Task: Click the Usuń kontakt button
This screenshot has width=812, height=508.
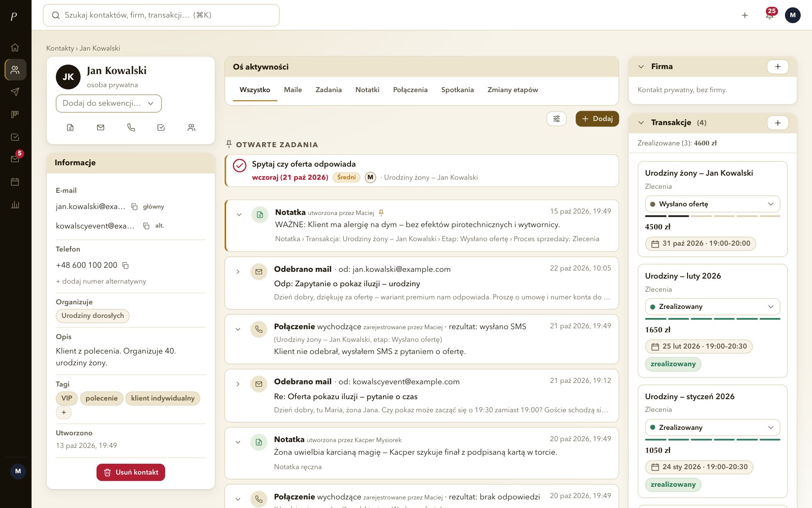Action: tap(131, 472)
